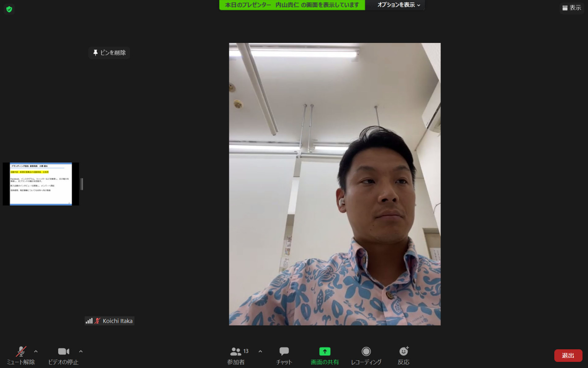The height and width of the screenshot is (368, 588).
Task: Click the green Share Screen icon
Action: pyautogui.click(x=325, y=352)
